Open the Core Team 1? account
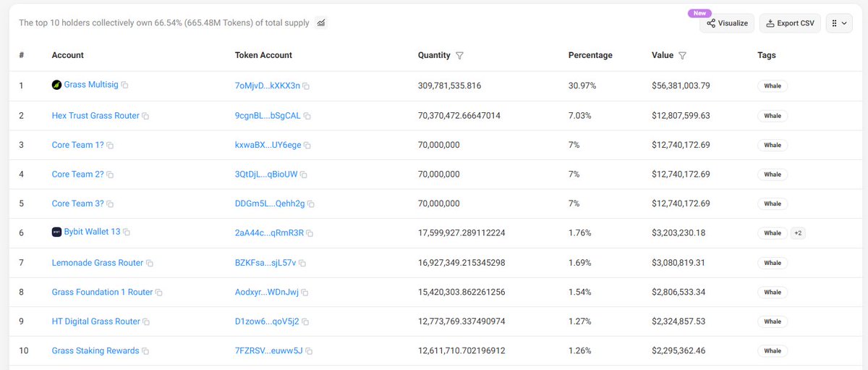 coord(78,145)
